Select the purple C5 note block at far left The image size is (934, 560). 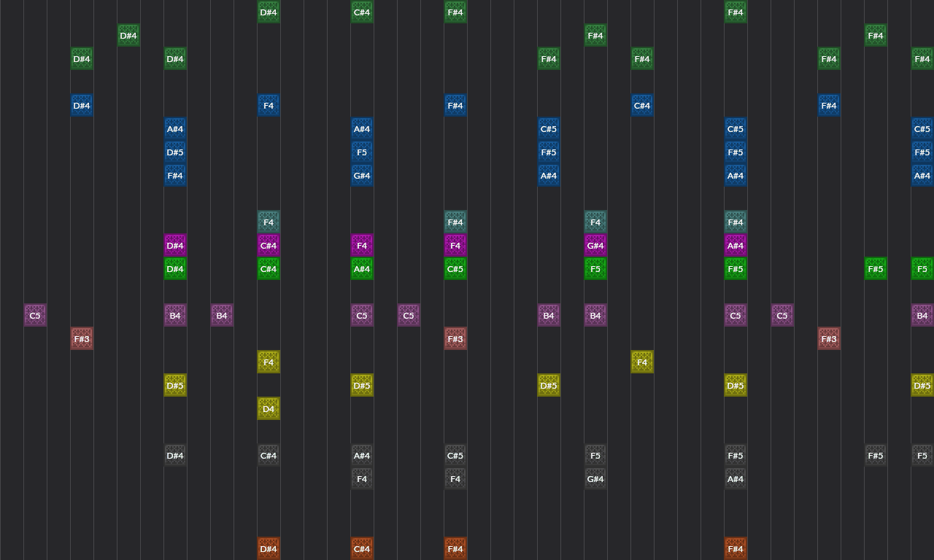point(34,315)
